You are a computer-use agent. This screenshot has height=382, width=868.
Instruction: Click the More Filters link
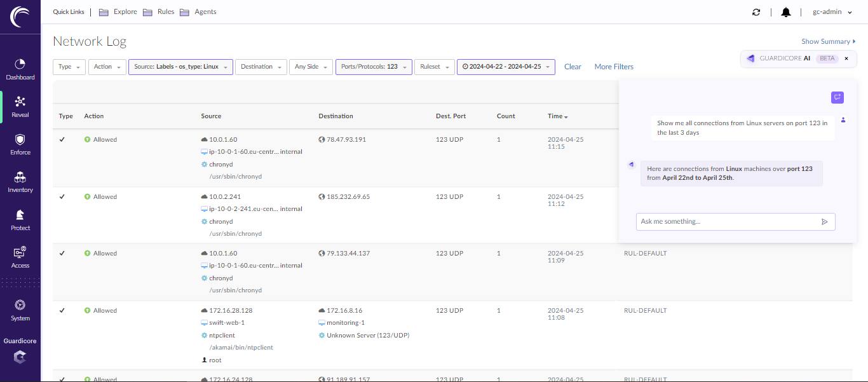pyautogui.click(x=614, y=67)
